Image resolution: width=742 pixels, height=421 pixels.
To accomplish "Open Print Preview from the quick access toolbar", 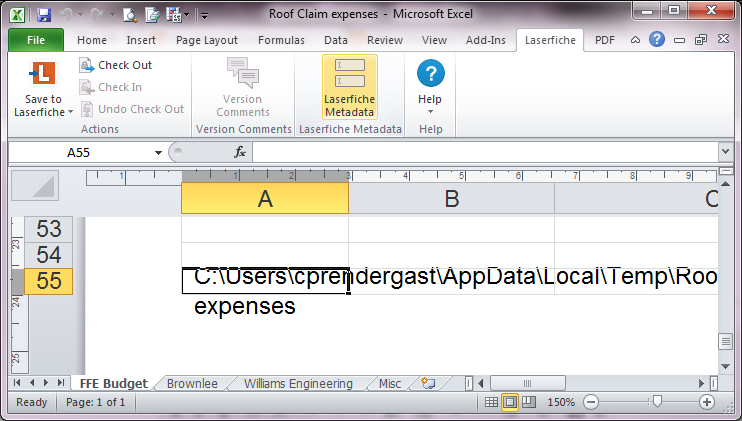I will (129, 15).
